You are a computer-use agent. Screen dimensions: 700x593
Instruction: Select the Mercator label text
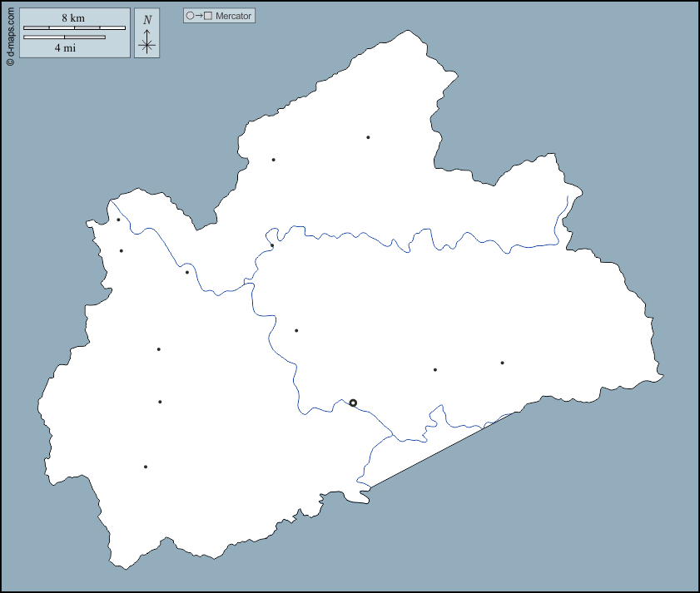[x=235, y=15]
